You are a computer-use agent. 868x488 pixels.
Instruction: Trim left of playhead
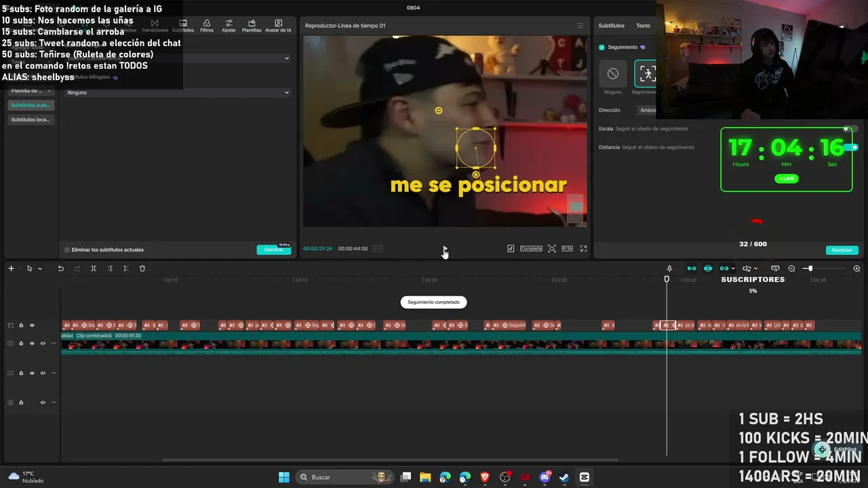110,268
